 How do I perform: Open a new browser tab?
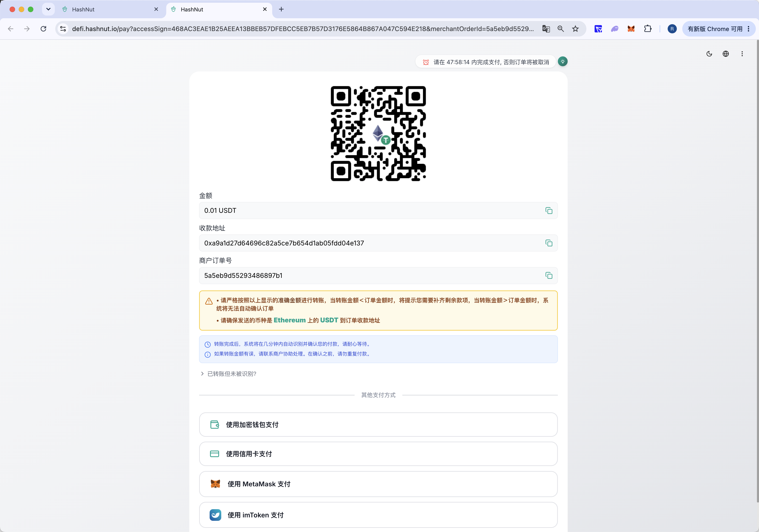pos(281,9)
